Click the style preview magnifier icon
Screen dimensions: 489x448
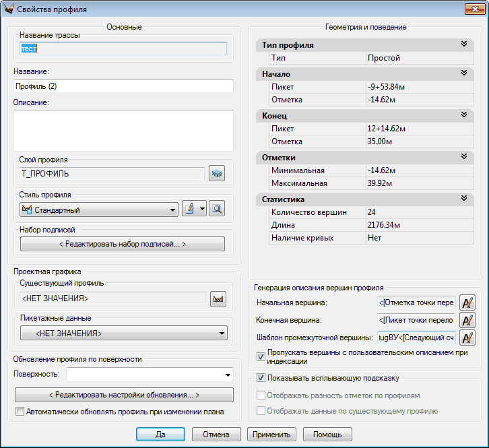click(x=216, y=210)
